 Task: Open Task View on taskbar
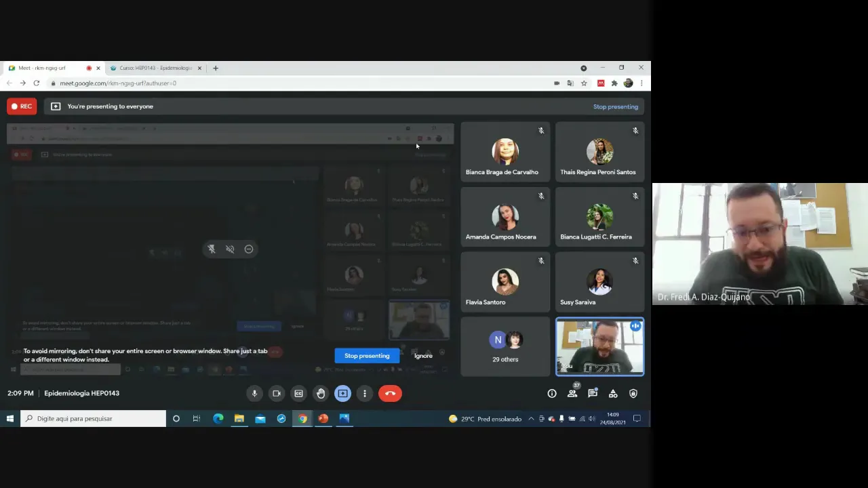tap(197, 419)
